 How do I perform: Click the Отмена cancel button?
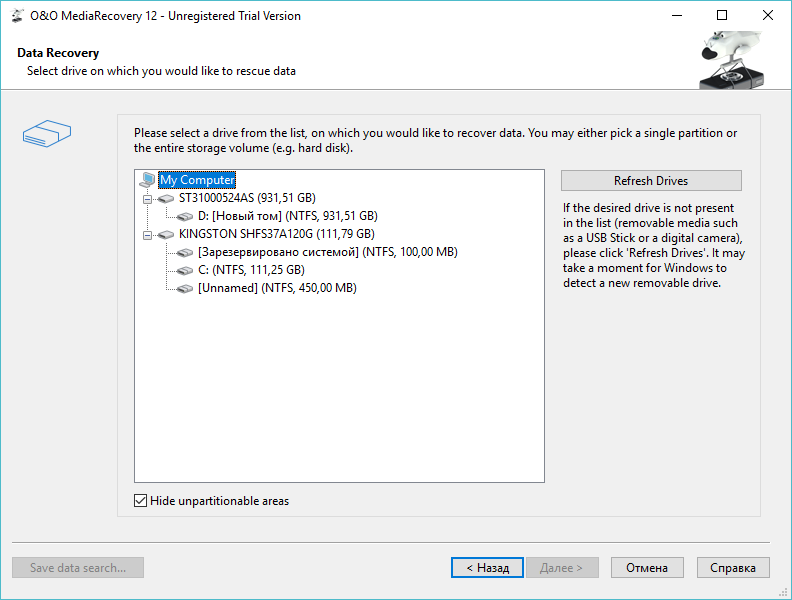(x=647, y=568)
